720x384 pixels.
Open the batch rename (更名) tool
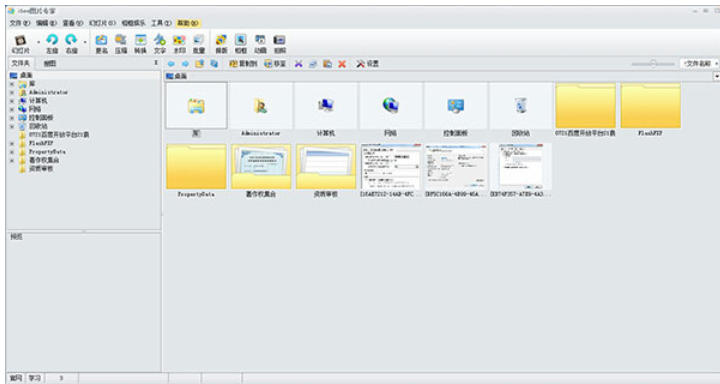click(x=101, y=44)
